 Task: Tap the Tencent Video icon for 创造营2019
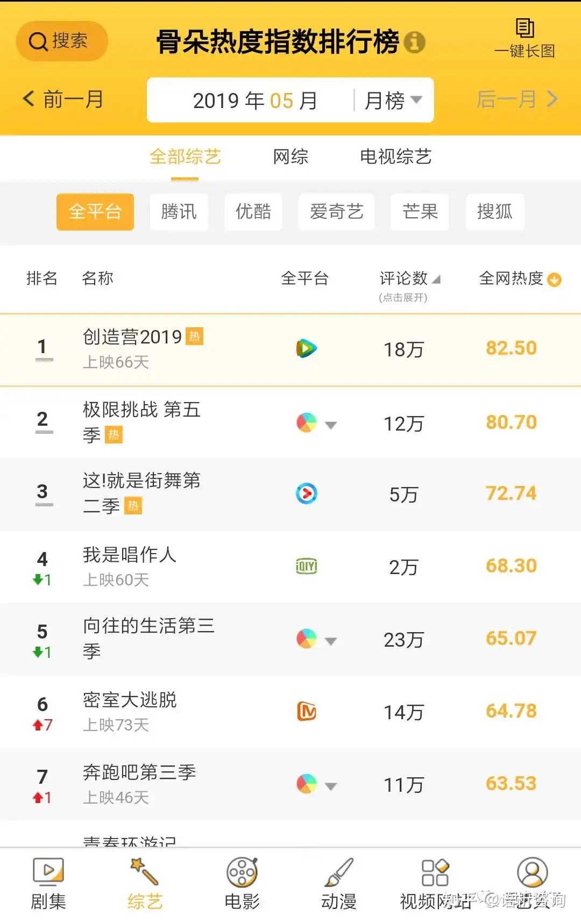point(307,349)
